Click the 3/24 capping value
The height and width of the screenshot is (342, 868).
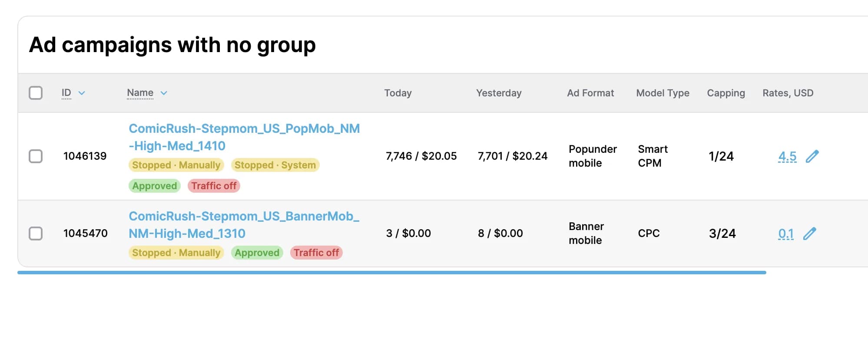click(722, 233)
